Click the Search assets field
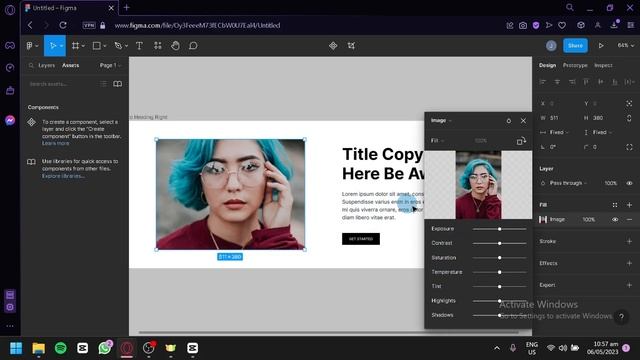Viewport: 640px width, 360px height. [61, 84]
